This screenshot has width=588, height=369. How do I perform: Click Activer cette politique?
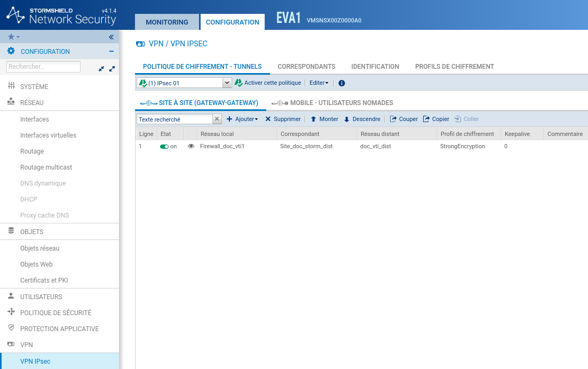click(x=268, y=83)
